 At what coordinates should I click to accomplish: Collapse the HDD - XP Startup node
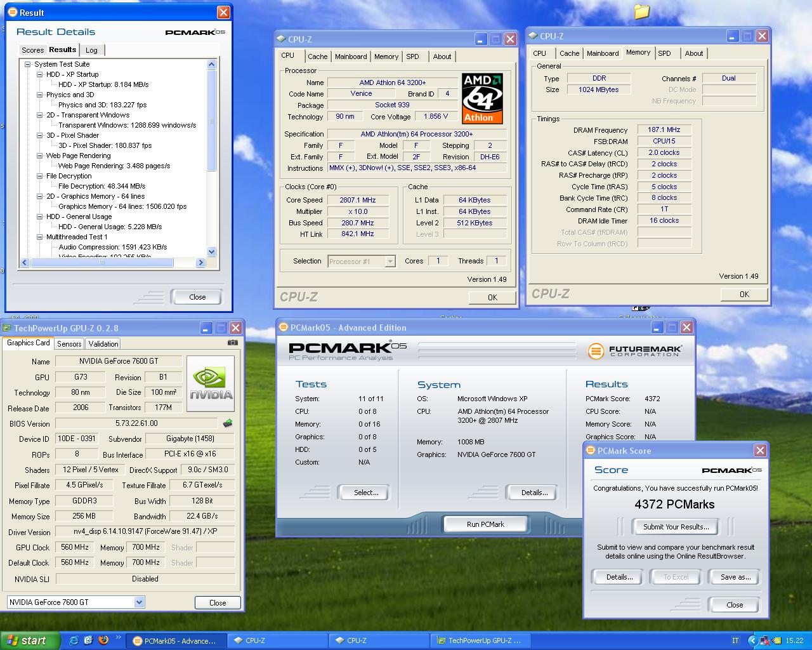[40, 74]
